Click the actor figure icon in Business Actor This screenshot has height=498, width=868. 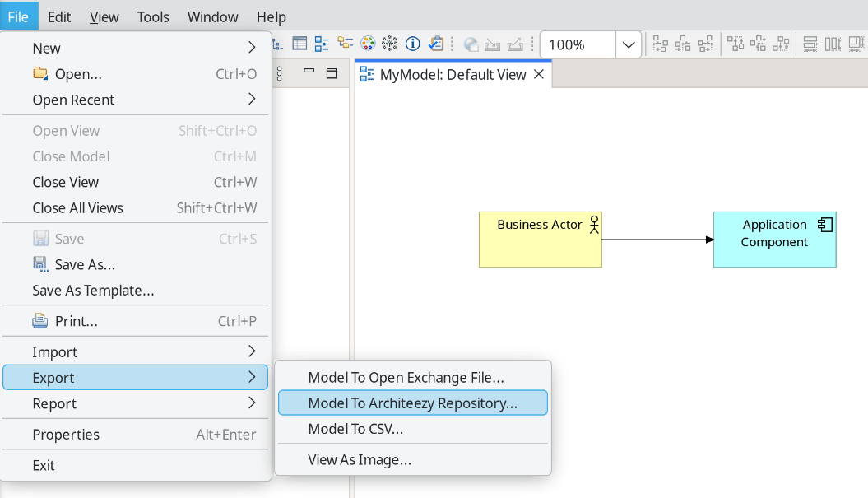pos(594,225)
